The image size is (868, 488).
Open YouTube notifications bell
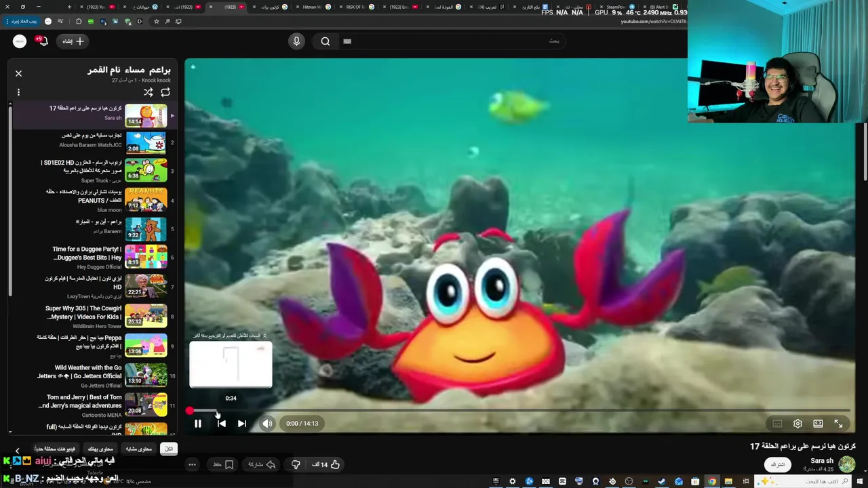click(x=42, y=41)
